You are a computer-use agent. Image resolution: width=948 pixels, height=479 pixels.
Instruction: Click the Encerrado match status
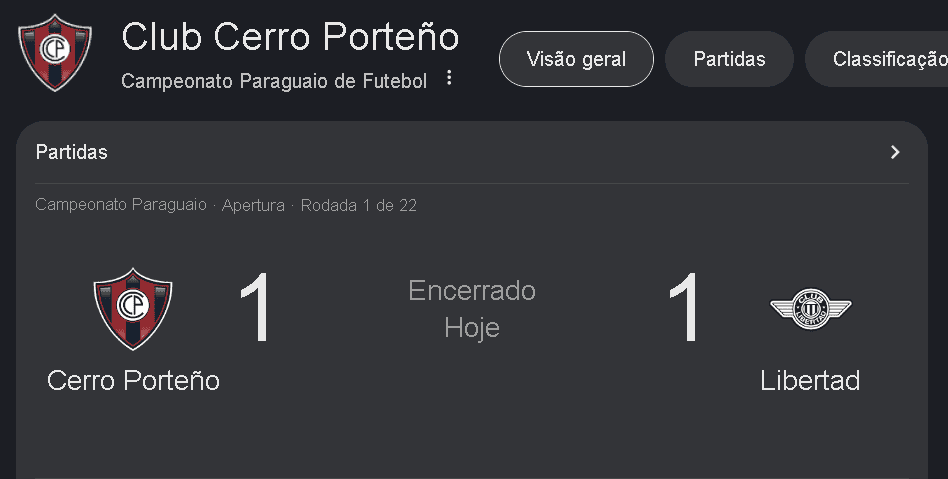472,291
